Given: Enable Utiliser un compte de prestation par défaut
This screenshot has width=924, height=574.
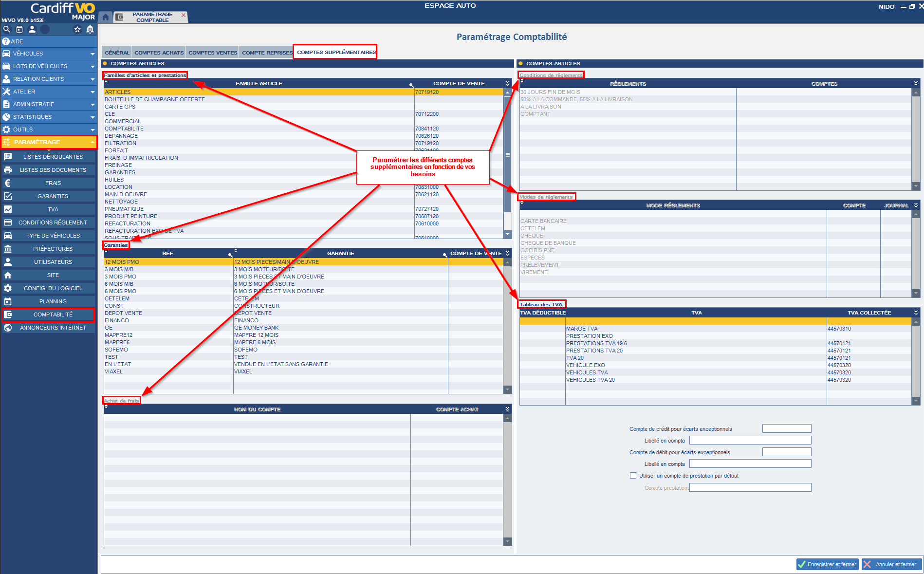Looking at the screenshot, I should click(x=633, y=476).
